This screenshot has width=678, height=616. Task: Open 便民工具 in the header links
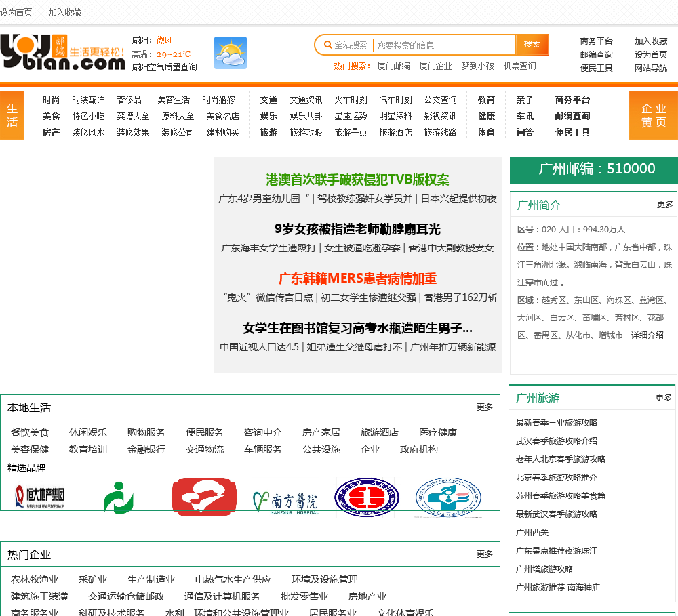pos(596,68)
